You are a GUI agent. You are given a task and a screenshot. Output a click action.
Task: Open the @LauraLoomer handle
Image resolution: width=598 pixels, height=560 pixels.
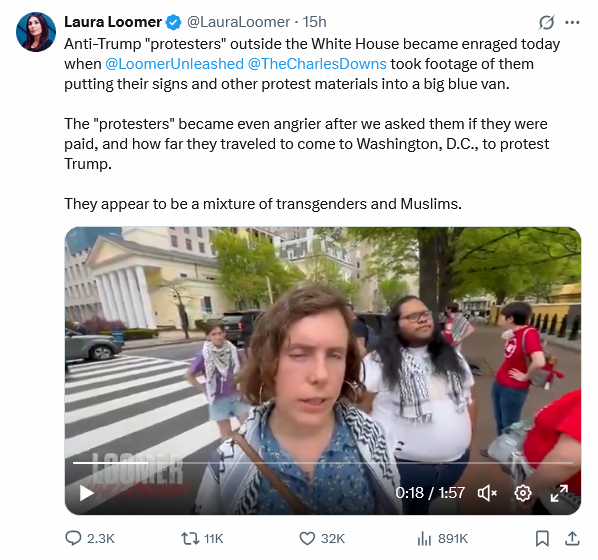(x=238, y=22)
